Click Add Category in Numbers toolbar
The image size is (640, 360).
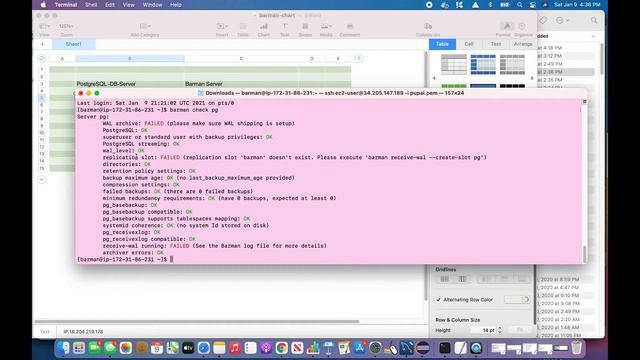point(145,29)
